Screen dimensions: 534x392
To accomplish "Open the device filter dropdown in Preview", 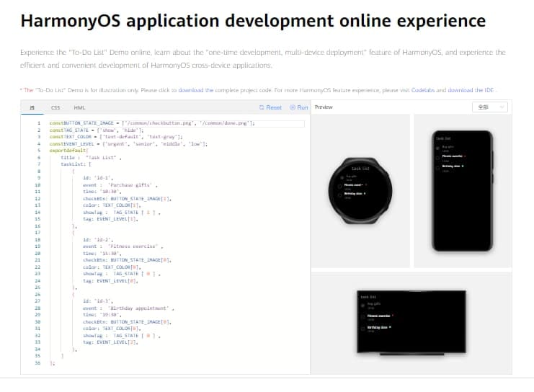I will click(x=490, y=107).
